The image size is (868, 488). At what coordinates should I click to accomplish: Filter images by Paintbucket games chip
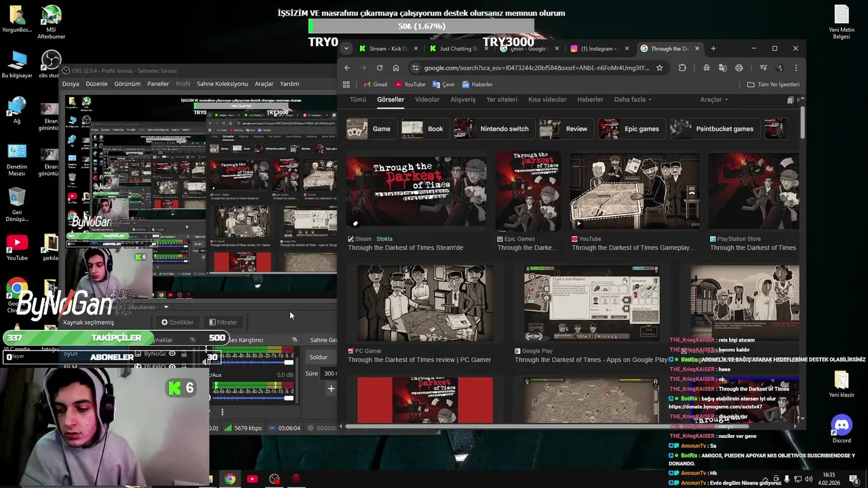coord(714,129)
